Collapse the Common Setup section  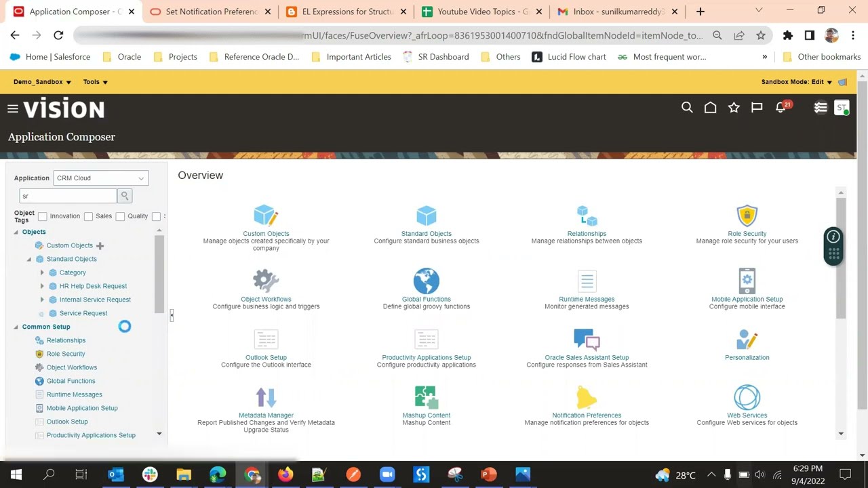pyautogui.click(x=16, y=327)
